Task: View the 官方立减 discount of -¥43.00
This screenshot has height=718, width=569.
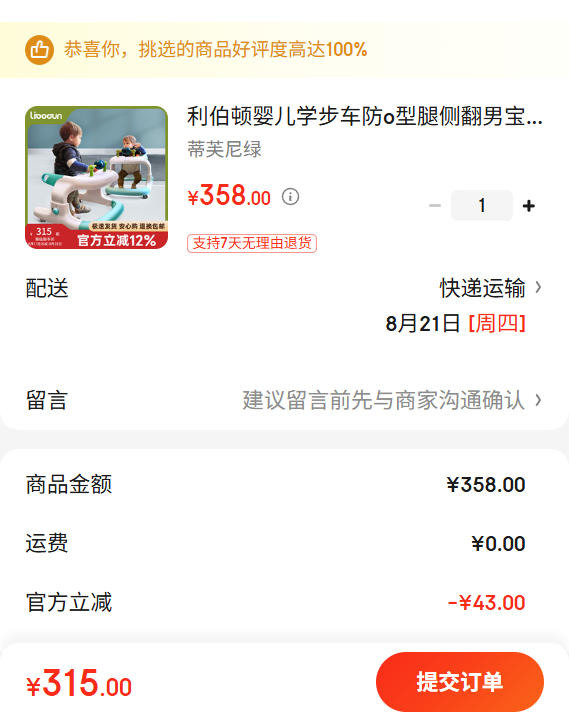Action: point(486,603)
